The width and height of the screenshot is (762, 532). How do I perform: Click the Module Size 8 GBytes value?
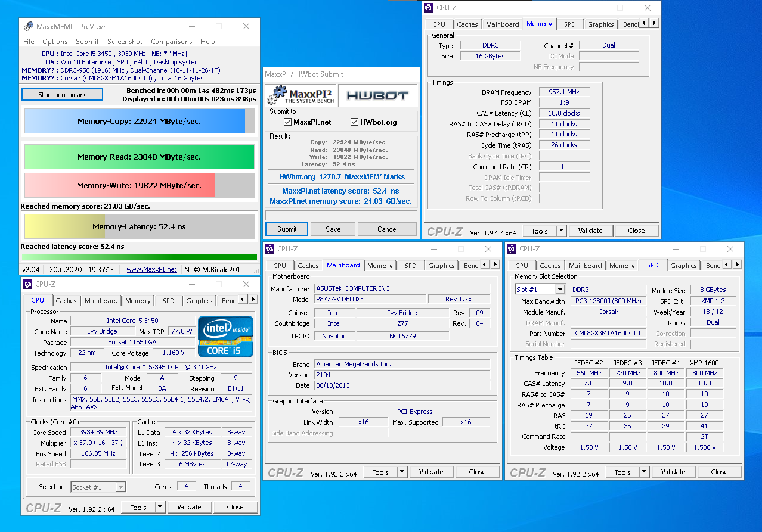[713, 290]
